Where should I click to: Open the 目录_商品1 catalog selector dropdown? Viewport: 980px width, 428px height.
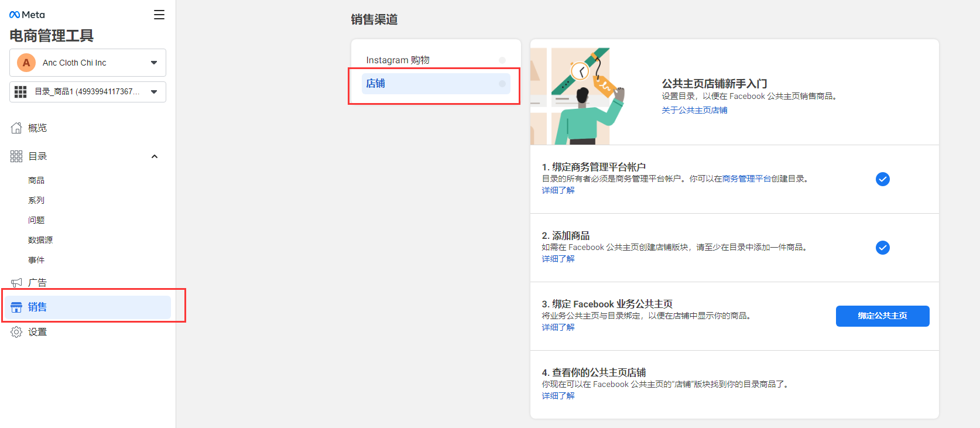[88, 92]
